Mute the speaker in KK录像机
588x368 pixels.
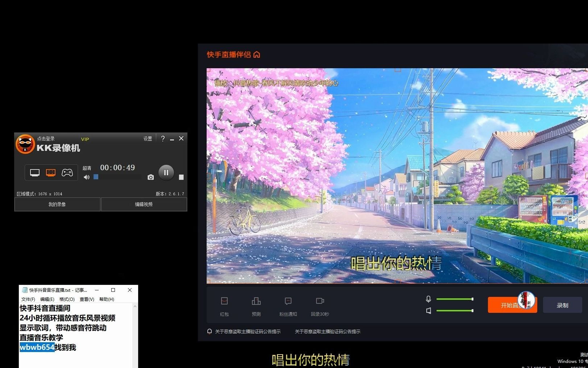tap(87, 177)
